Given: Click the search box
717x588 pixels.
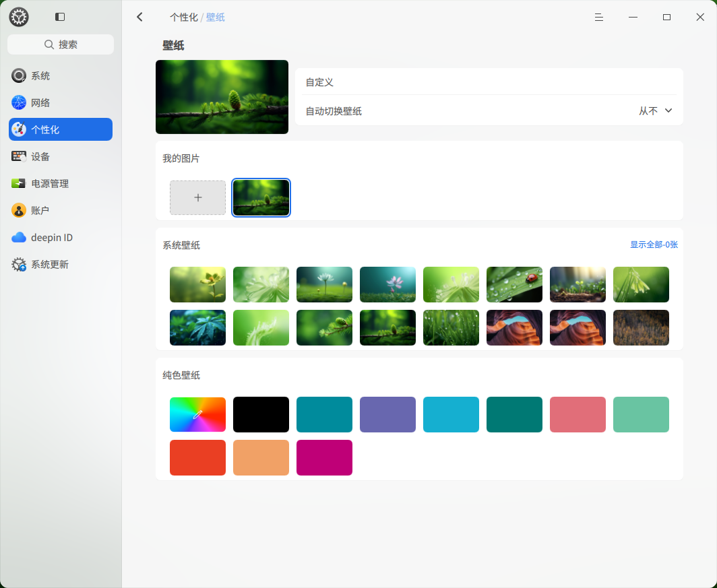Looking at the screenshot, I should (61, 44).
